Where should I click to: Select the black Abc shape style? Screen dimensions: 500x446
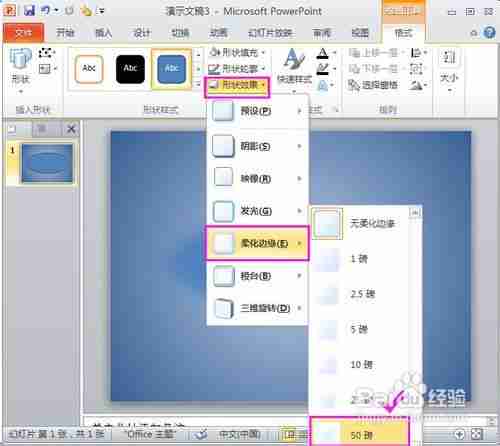pyautogui.click(x=130, y=69)
